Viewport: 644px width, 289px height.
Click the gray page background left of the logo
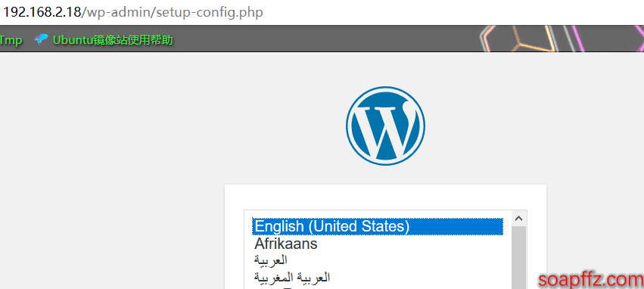click(x=164, y=123)
